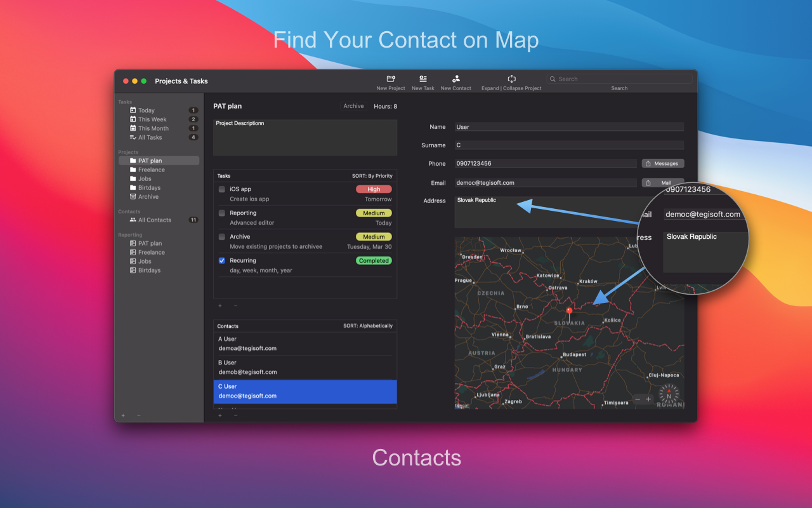Open This Month tasks in the sidebar
Image resolution: width=812 pixels, height=508 pixels.
(159, 128)
